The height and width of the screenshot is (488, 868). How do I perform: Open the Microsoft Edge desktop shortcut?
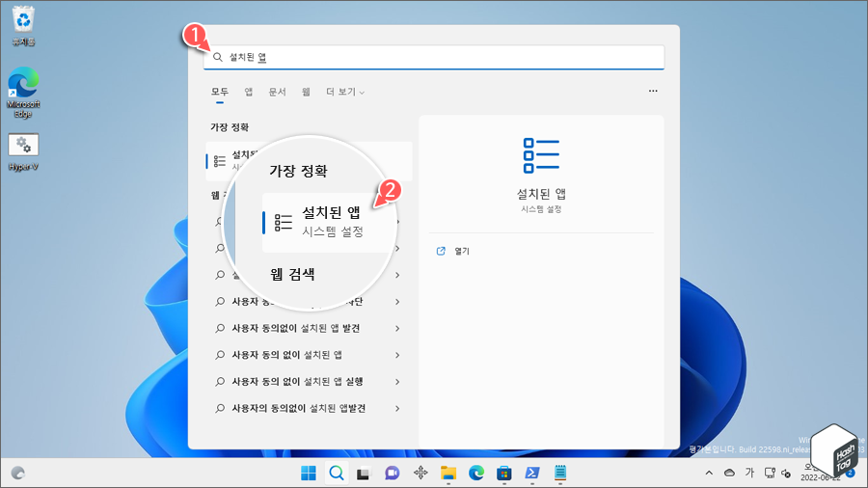coord(23,93)
